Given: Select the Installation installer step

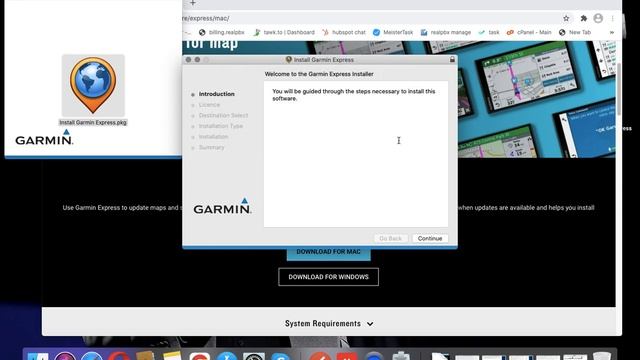Looking at the screenshot, I should (213, 137).
